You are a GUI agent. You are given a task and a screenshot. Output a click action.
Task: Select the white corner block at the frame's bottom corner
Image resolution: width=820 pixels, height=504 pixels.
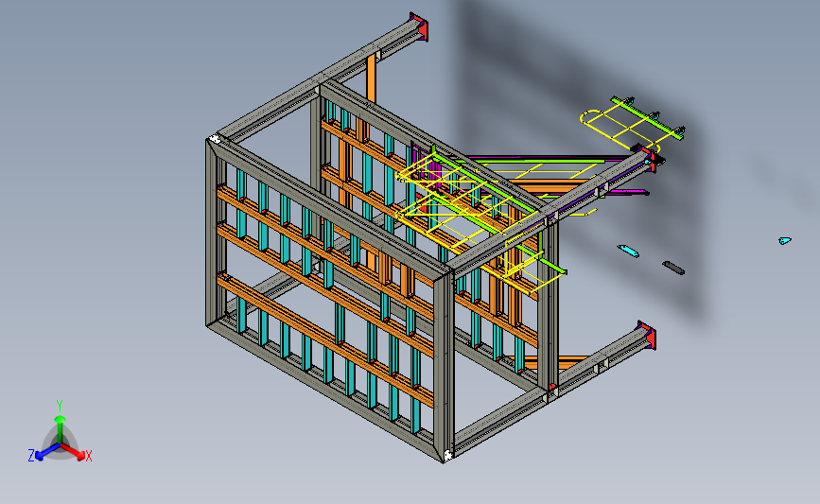tap(447, 456)
